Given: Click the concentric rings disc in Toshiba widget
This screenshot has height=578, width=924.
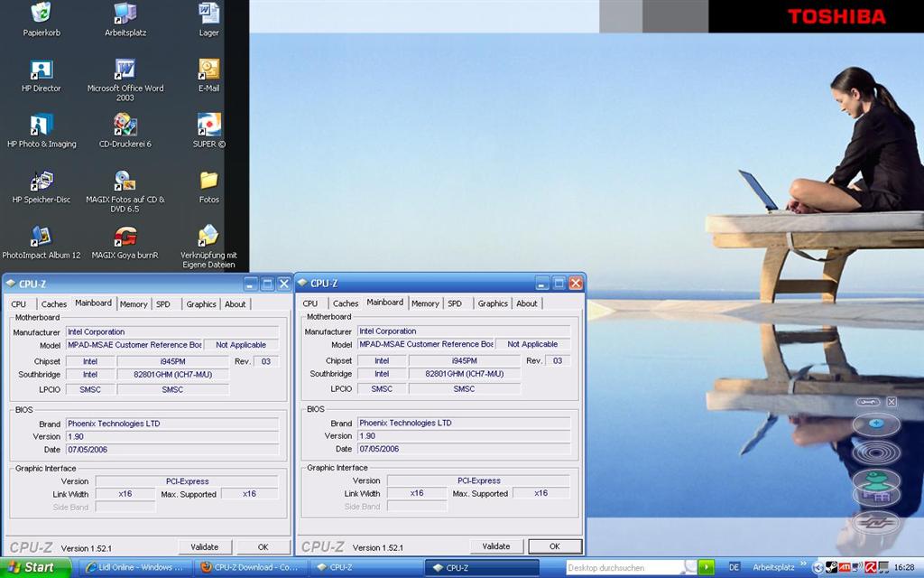Looking at the screenshot, I should pyautogui.click(x=876, y=453).
